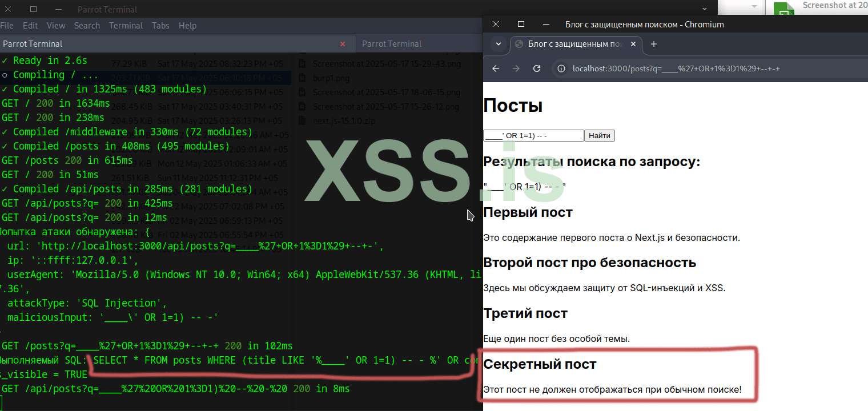Open the Search menu in Parrot Terminal
This screenshot has height=411, width=868.
click(x=87, y=26)
